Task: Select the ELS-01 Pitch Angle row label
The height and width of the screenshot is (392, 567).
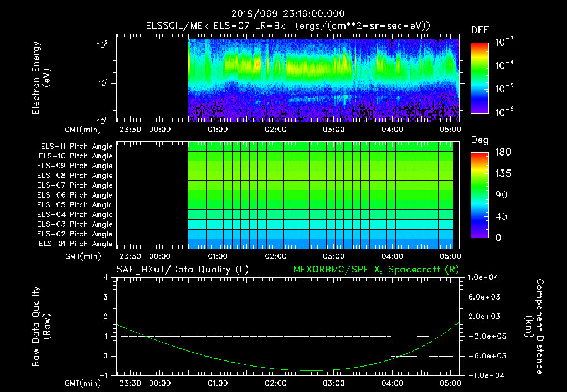Action: (x=76, y=244)
